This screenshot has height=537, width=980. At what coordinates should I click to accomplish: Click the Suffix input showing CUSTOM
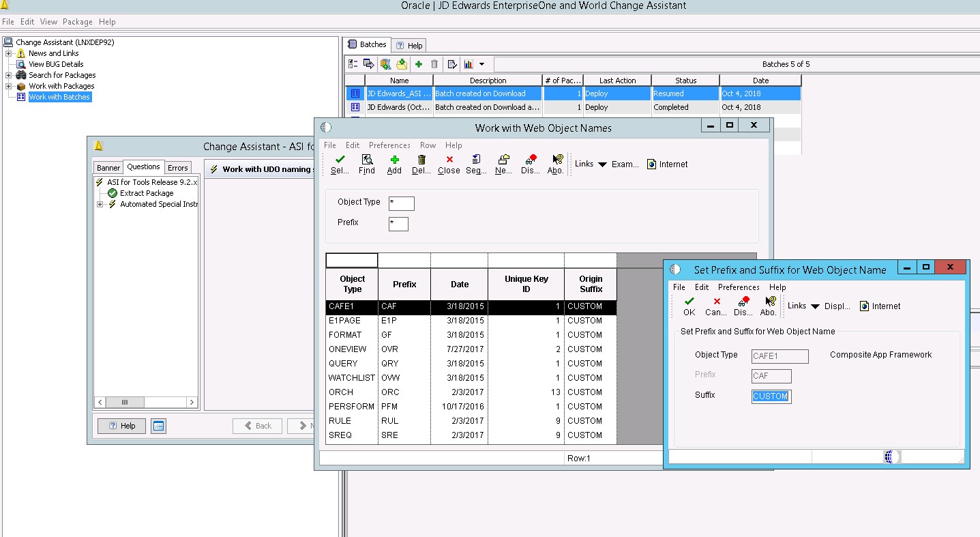click(x=771, y=396)
